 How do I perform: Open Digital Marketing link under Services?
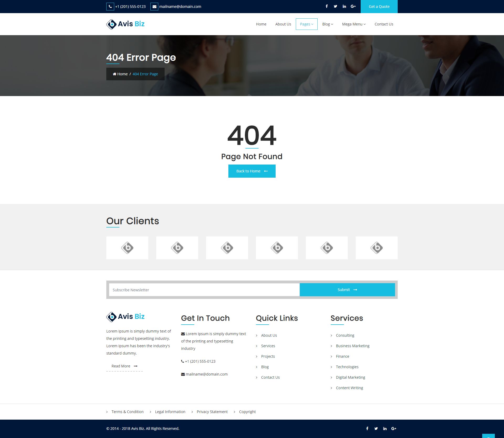click(350, 377)
